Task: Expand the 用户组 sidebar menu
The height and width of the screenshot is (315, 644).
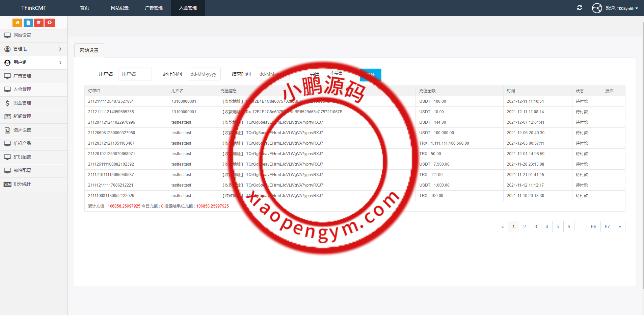Action: coord(34,62)
